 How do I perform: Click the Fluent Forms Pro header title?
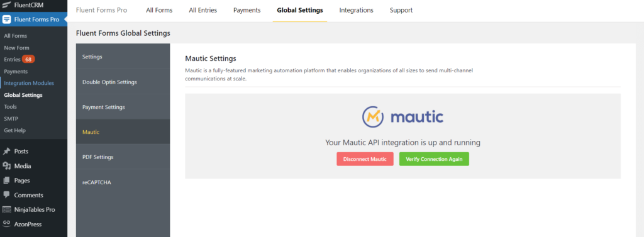(101, 10)
